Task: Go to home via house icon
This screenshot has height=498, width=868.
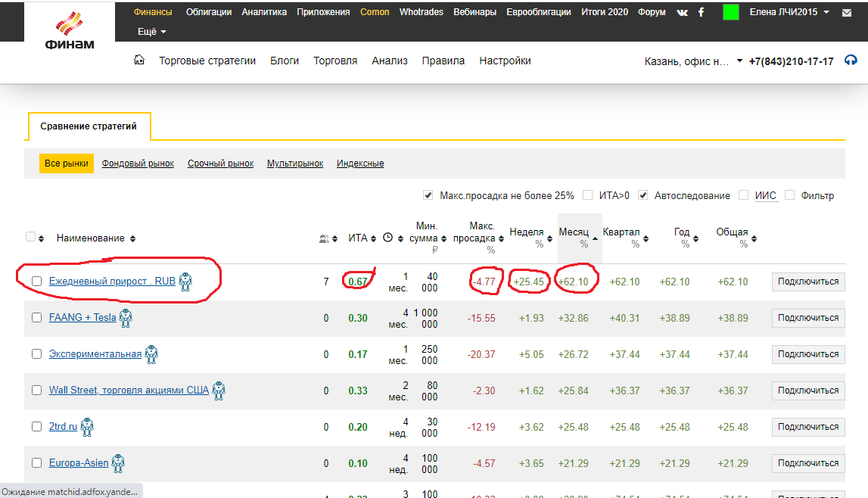Action: [139, 60]
